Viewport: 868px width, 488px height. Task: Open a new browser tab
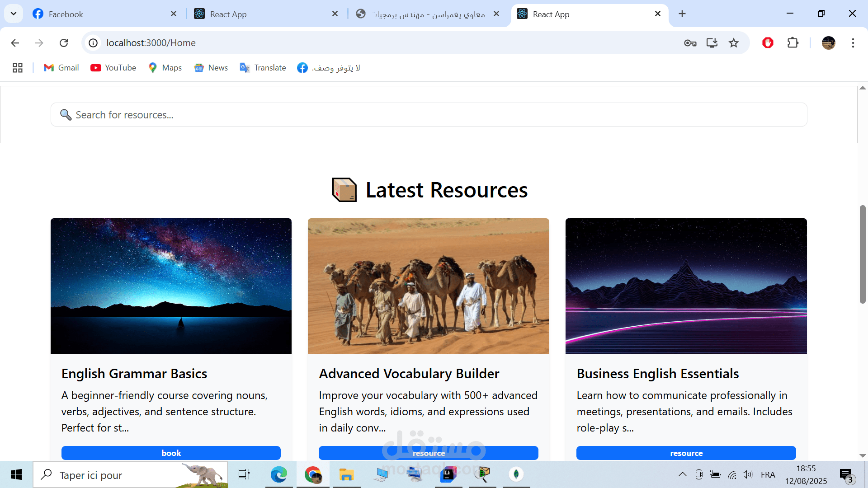[x=682, y=14]
